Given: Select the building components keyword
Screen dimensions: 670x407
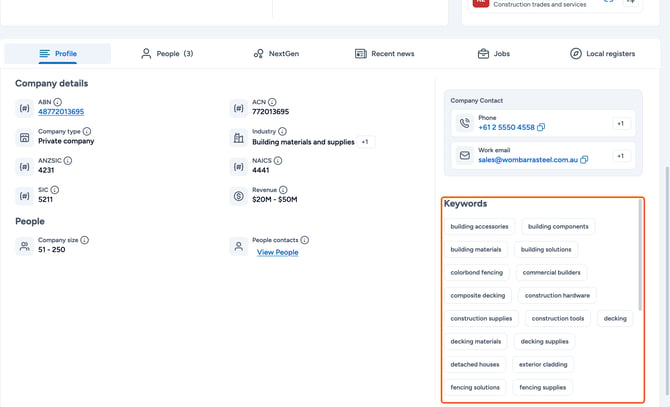Looking at the screenshot, I should (x=558, y=227).
